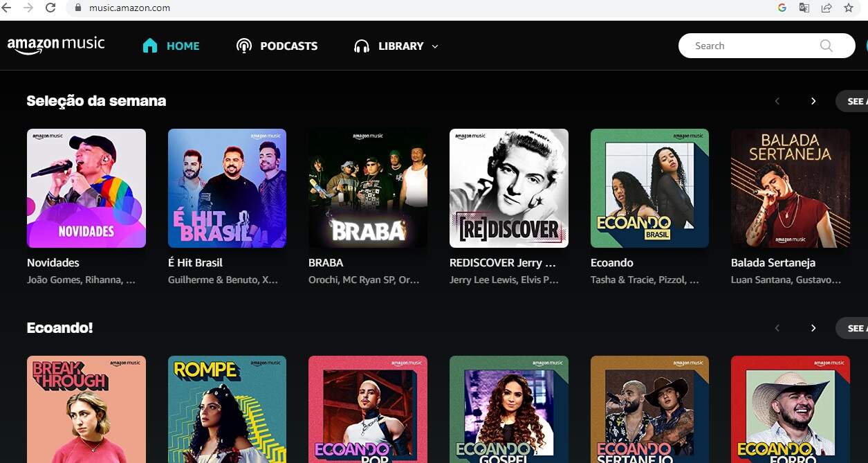The height and width of the screenshot is (463, 868).
Task: Click the Amazon Music logo
Action: coord(56,45)
